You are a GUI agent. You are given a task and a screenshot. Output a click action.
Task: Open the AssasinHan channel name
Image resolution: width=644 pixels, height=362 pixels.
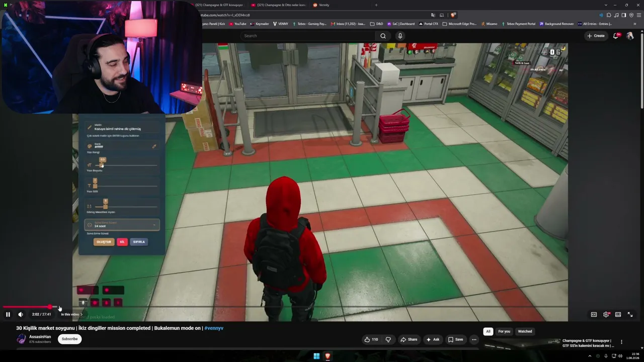pos(40,337)
